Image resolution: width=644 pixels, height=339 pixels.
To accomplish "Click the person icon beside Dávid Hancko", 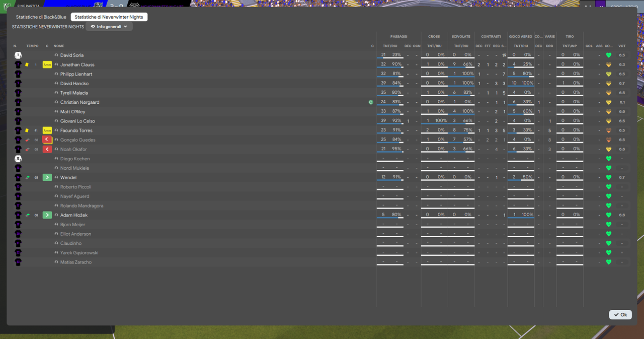I will (x=57, y=84).
